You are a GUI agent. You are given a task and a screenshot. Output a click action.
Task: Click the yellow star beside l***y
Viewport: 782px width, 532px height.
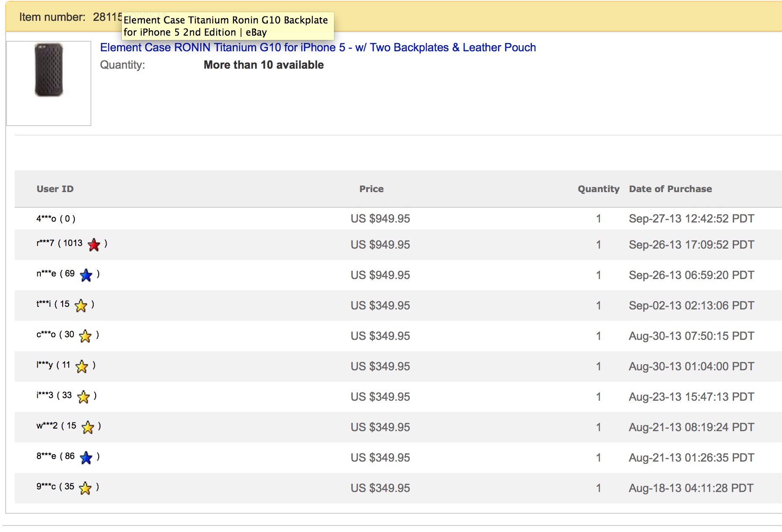tap(82, 366)
